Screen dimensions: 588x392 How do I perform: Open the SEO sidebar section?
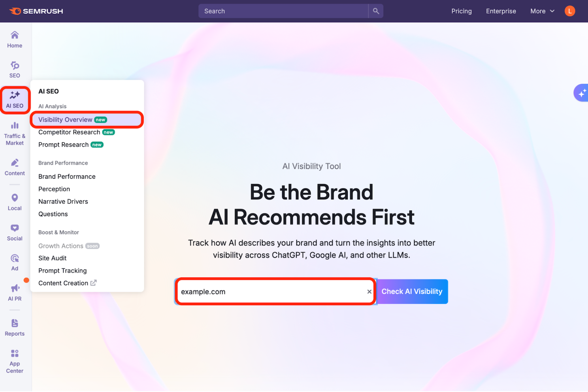15,70
